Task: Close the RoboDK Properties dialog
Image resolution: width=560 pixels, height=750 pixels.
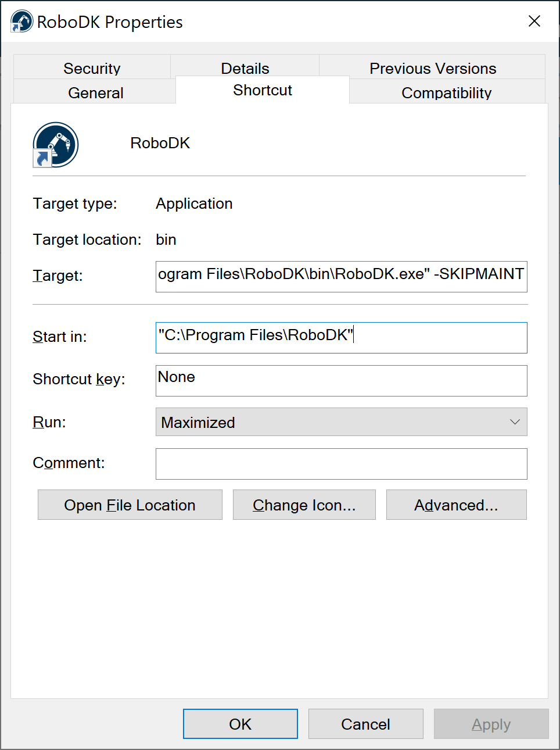Action: point(534,22)
